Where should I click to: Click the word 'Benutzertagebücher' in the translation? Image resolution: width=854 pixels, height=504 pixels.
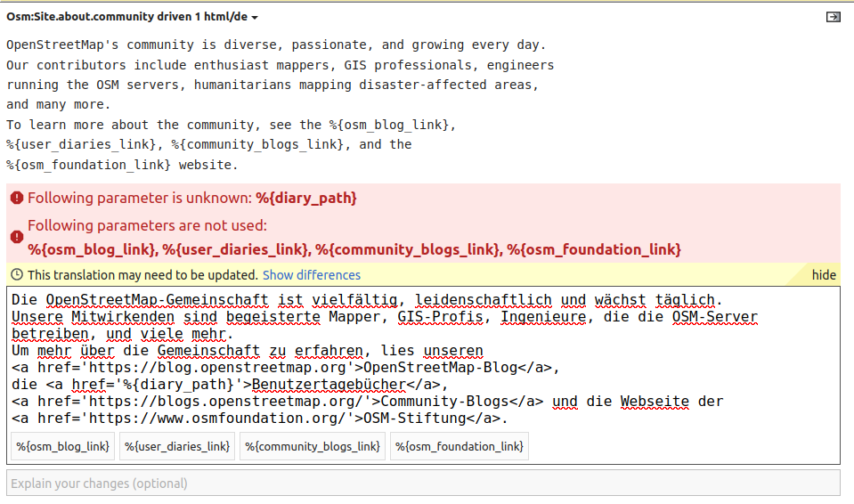[x=329, y=385]
